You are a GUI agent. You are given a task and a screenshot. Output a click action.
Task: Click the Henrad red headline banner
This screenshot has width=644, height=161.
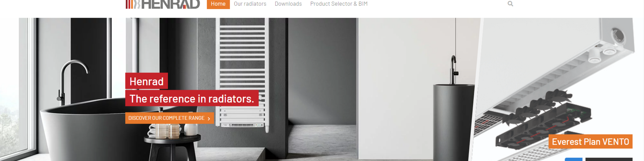click(147, 81)
